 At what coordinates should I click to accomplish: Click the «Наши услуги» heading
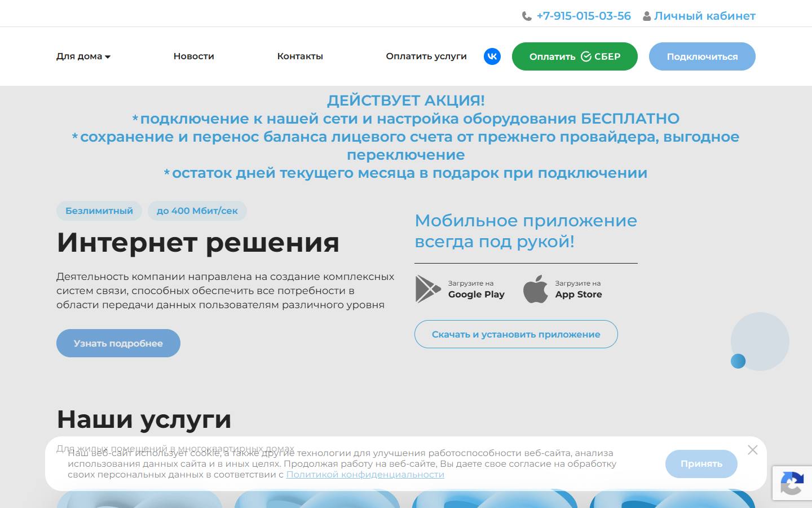tap(144, 419)
